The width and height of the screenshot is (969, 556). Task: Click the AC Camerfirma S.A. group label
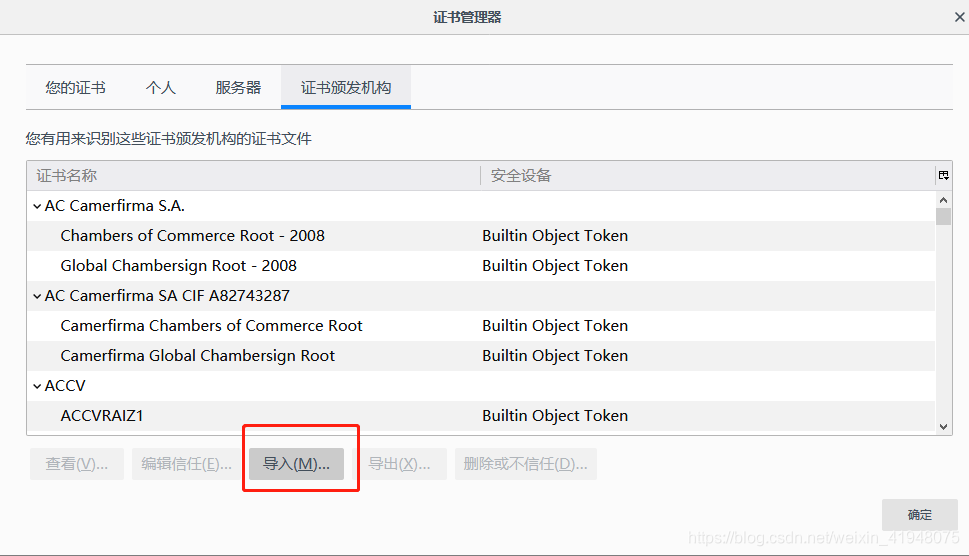pyautogui.click(x=115, y=206)
